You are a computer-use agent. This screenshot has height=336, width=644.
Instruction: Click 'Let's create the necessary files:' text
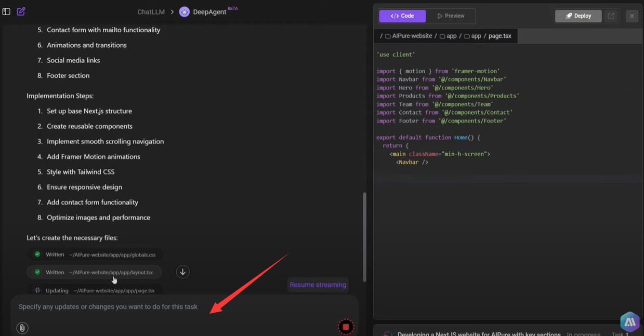[72, 238]
